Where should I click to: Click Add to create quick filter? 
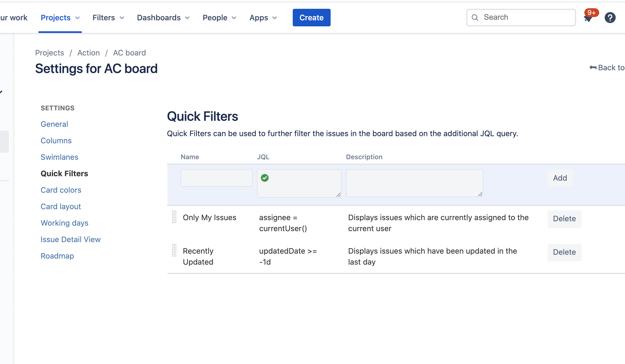click(560, 178)
